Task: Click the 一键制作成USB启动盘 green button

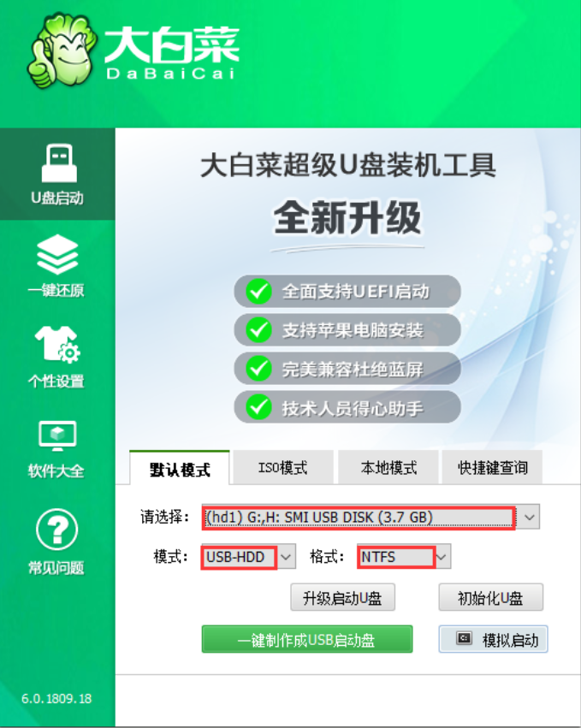Action: [307, 639]
